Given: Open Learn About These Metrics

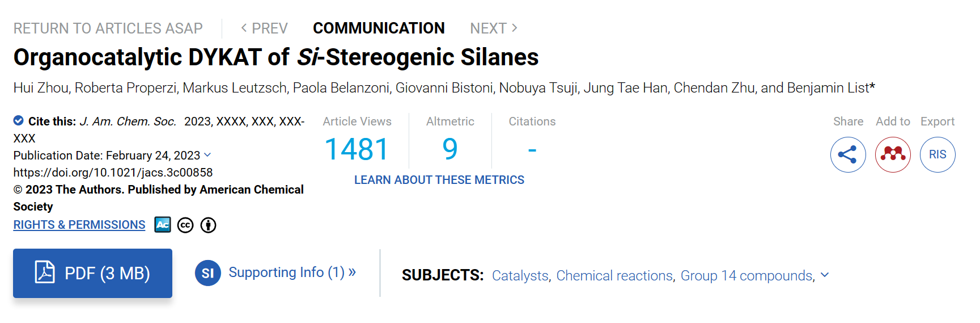Looking at the screenshot, I should click(439, 180).
